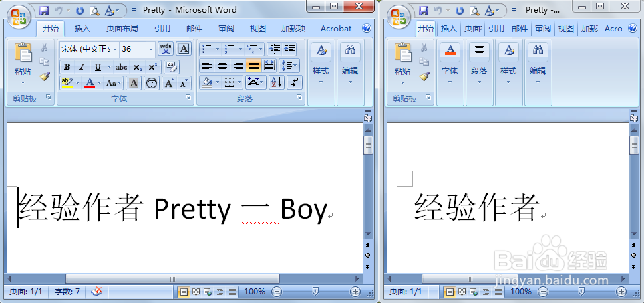Viewport: 644px width, 303px height.
Task: Click phonetic guide wén icon
Action: point(166,49)
